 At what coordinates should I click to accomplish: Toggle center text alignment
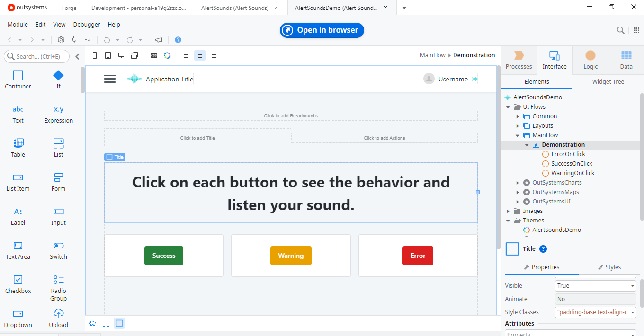tap(200, 55)
